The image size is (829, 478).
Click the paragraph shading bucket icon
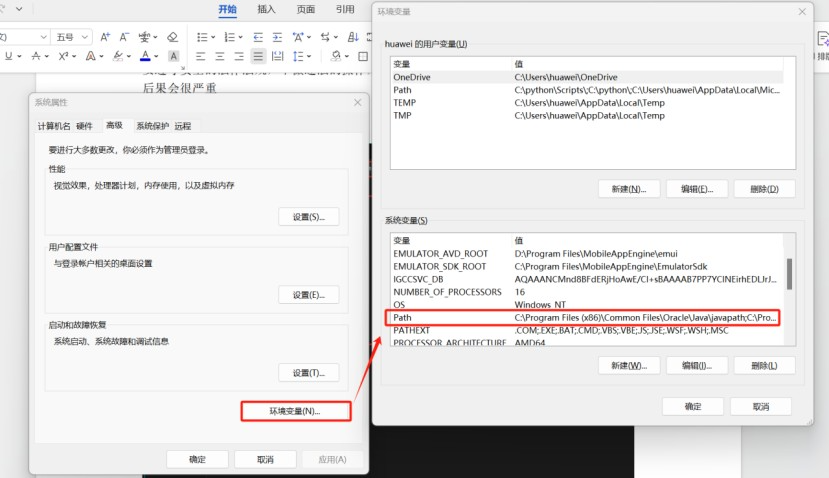[x=336, y=56]
